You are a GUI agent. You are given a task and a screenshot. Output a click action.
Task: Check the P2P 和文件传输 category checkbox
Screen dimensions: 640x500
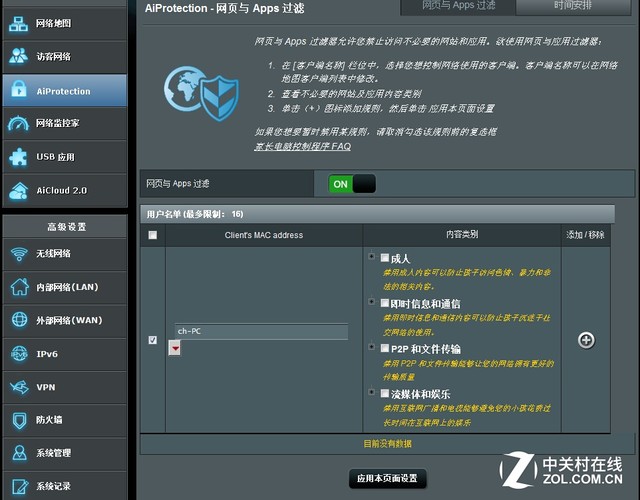click(384, 348)
